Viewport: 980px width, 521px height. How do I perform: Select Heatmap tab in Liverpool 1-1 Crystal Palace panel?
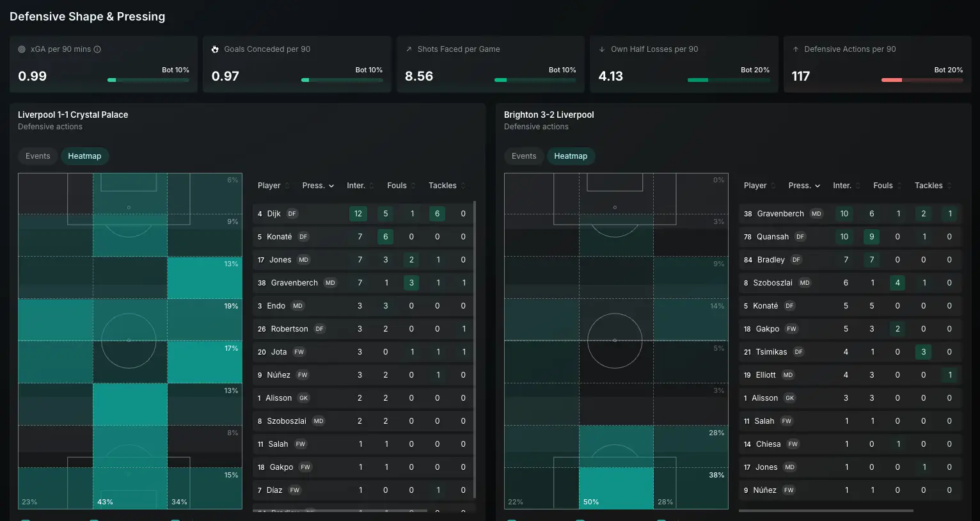click(x=84, y=156)
